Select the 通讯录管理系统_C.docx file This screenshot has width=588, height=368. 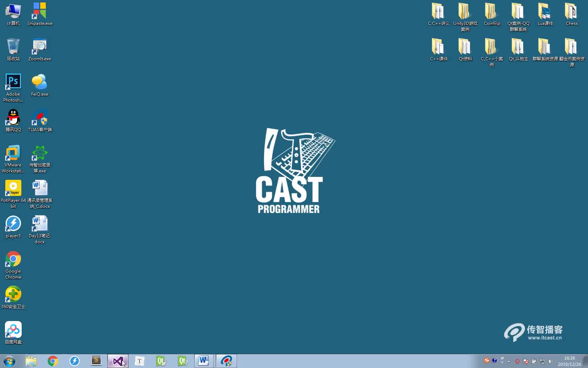[x=40, y=194]
